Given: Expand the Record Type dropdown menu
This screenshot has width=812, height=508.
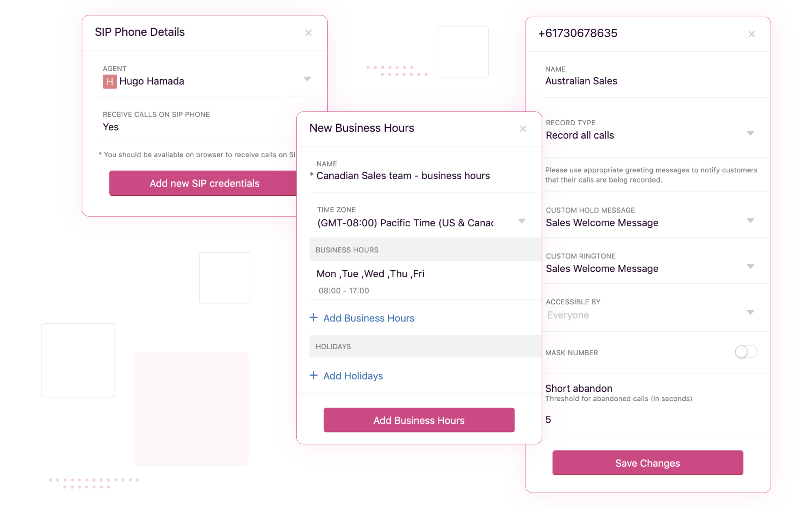Looking at the screenshot, I should click(750, 135).
